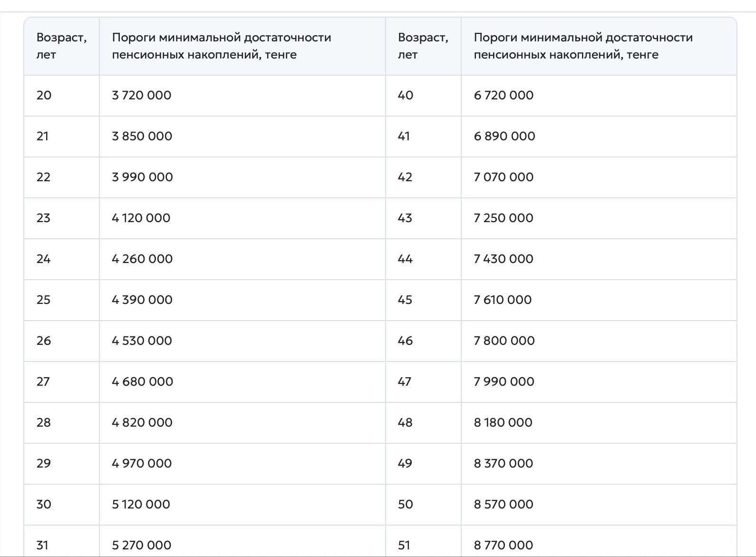
Task: Click the age 40 cell
Action: [405, 95]
